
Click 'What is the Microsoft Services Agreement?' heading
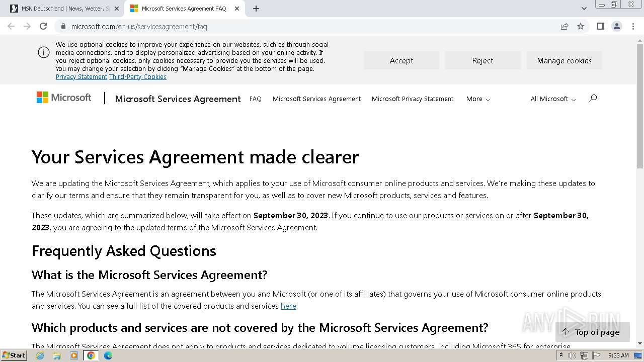coord(149,275)
